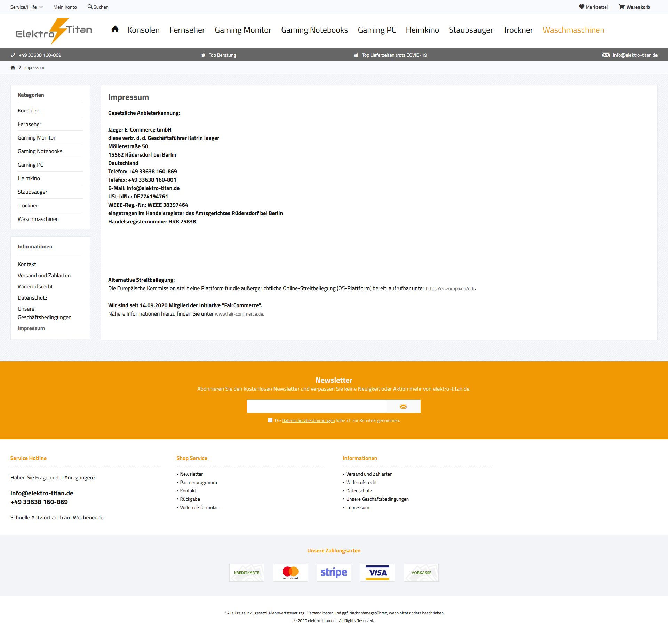This screenshot has width=668, height=644.
Task: Click the Impressum breadcrumb link
Action: coord(34,67)
